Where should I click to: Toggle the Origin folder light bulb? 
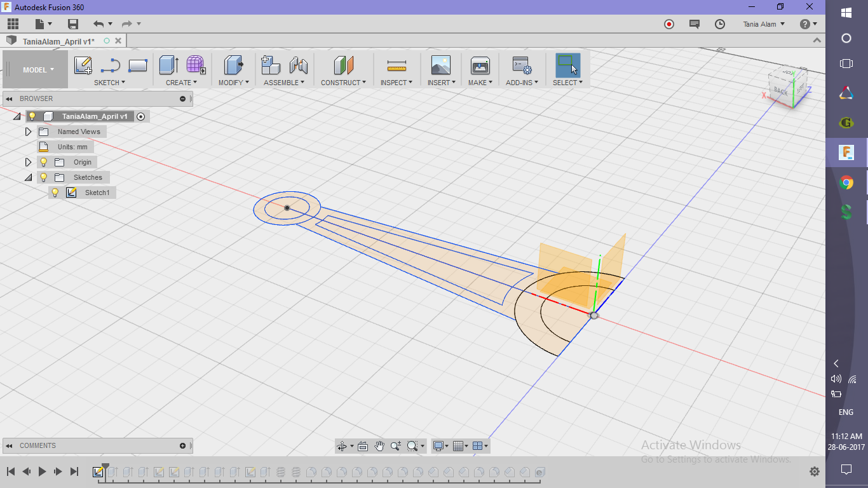pyautogui.click(x=44, y=162)
